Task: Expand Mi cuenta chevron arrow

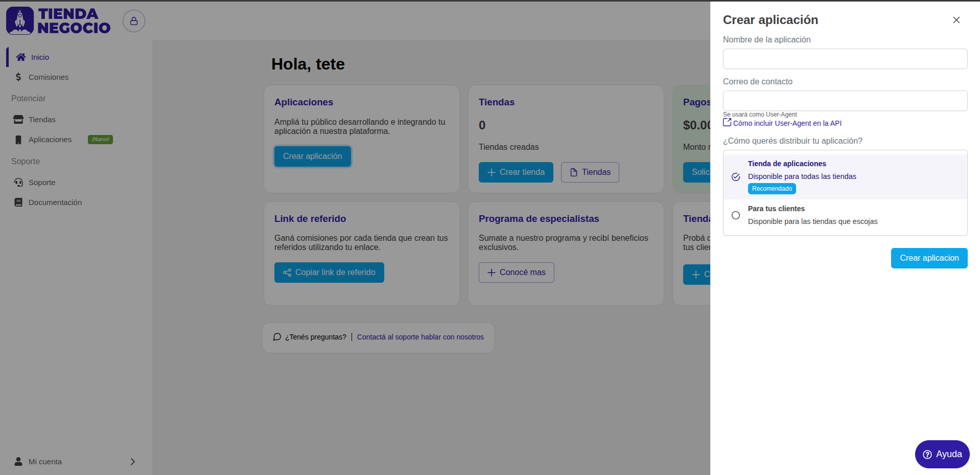Action: tap(133, 462)
